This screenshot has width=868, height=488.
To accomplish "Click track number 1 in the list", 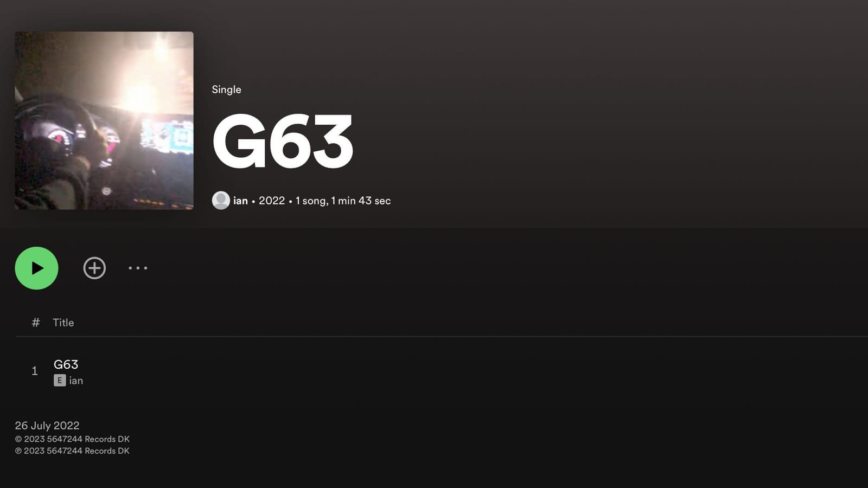I will (35, 371).
